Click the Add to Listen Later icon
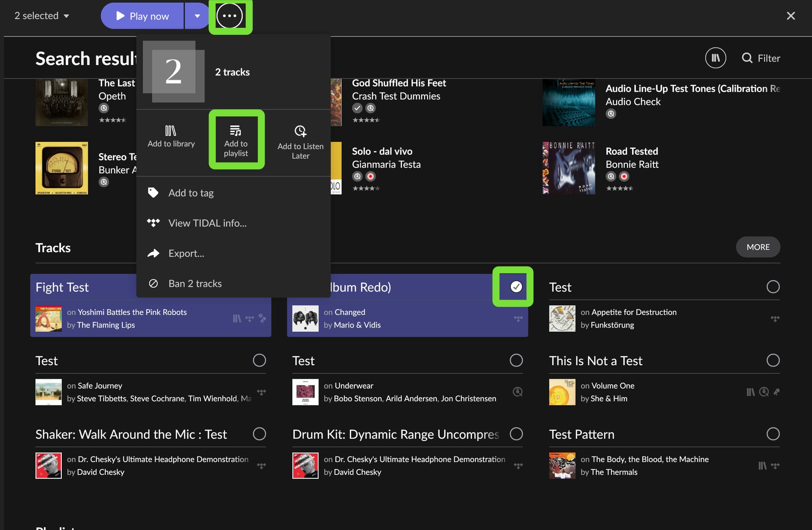Viewport: 812px width, 530px height. coord(300,131)
